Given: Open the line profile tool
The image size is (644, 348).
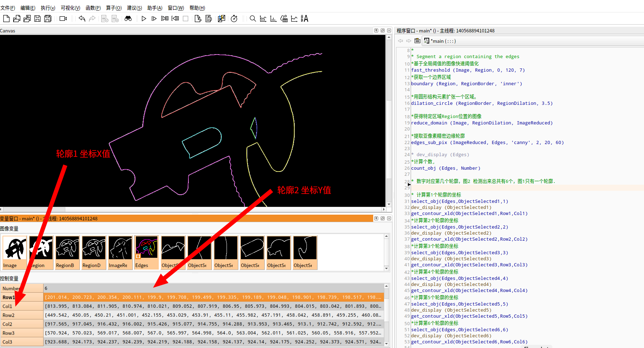Looking at the screenshot, I should click(294, 19).
